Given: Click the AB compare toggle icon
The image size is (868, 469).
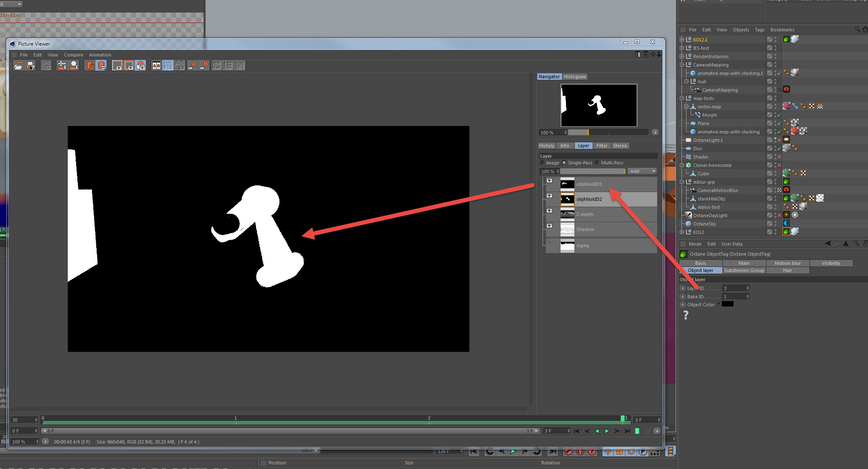Looking at the screenshot, I should 156,65.
